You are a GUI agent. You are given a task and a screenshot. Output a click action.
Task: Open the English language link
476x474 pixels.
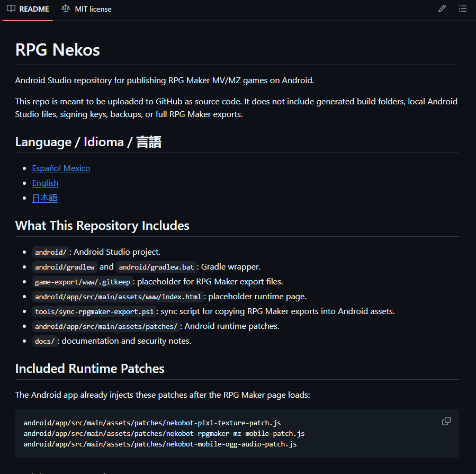coord(45,183)
